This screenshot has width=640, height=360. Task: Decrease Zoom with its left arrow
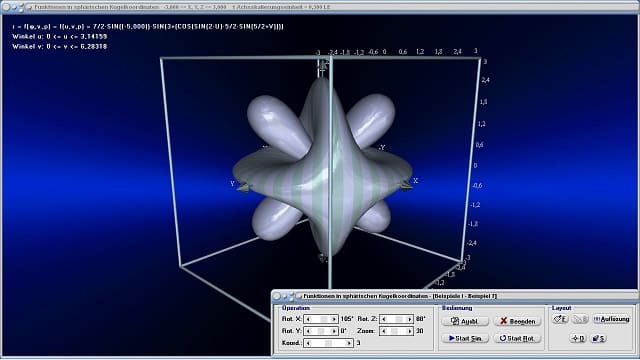[384, 331]
